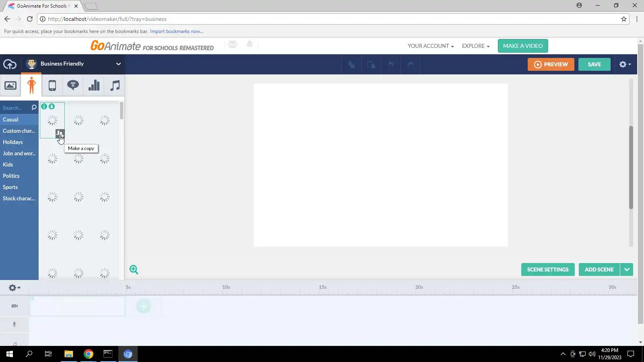Click the PREVIEW button
The image size is (644, 362).
point(551,64)
